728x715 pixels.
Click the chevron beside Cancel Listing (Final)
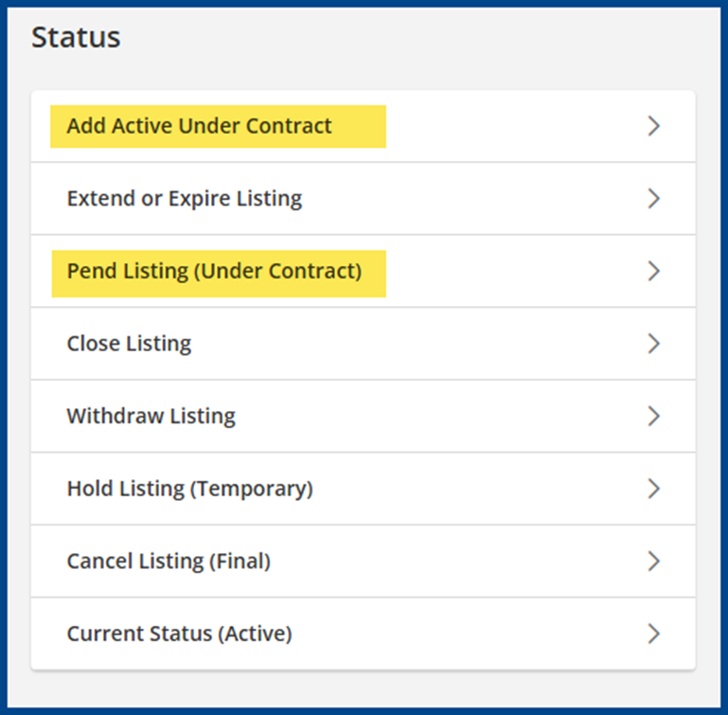coord(653,562)
